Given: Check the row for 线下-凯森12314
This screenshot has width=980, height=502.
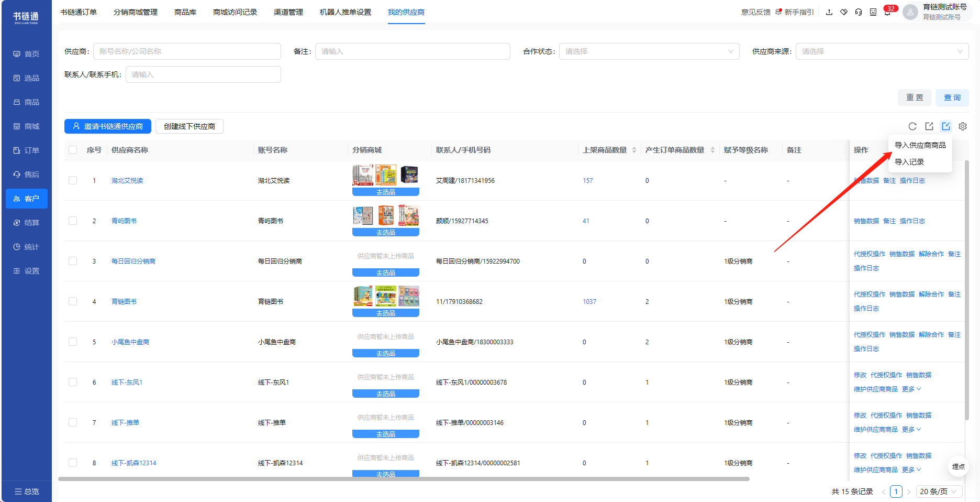Looking at the screenshot, I should pyautogui.click(x=73, y=463).
